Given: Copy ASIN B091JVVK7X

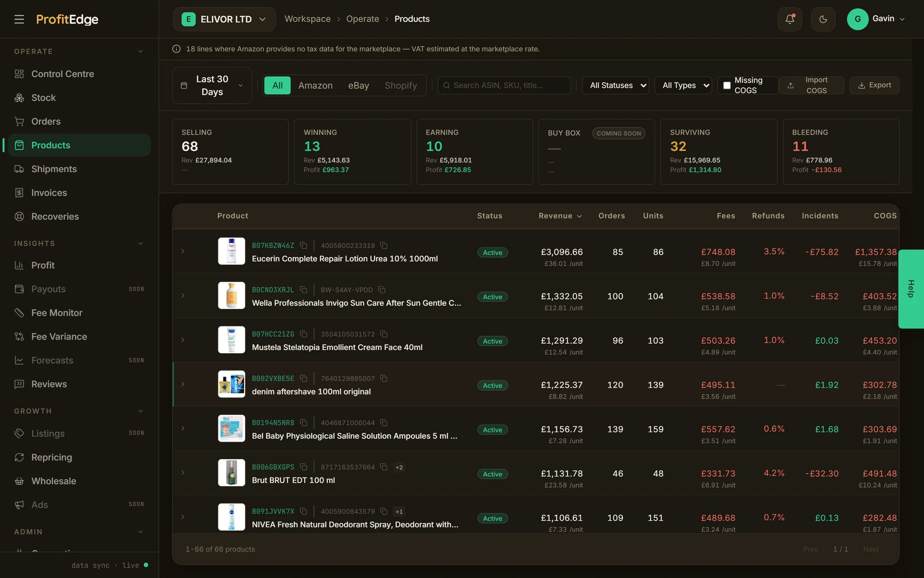Looking at the screenshot, I should (304, 511).
